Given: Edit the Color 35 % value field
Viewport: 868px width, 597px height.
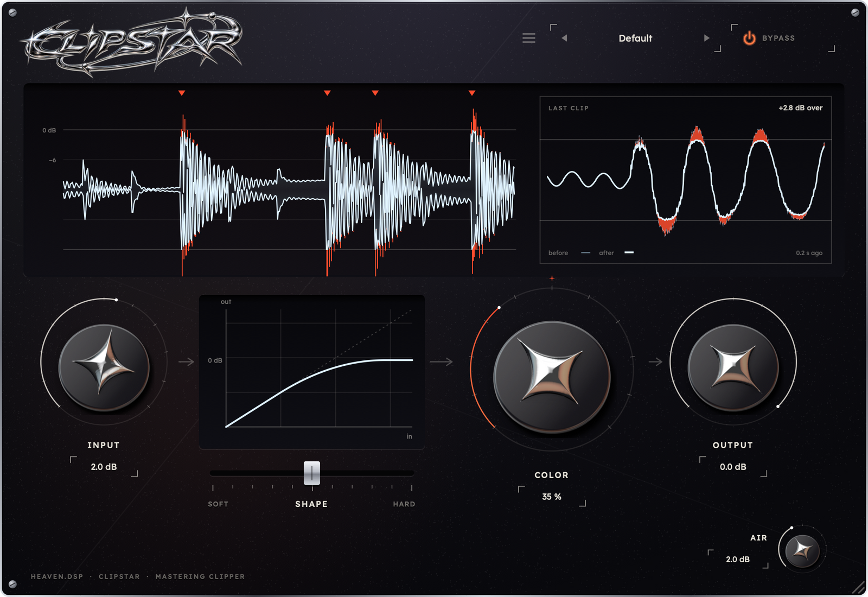Looking at the screenshot, I should click(552, 497).
